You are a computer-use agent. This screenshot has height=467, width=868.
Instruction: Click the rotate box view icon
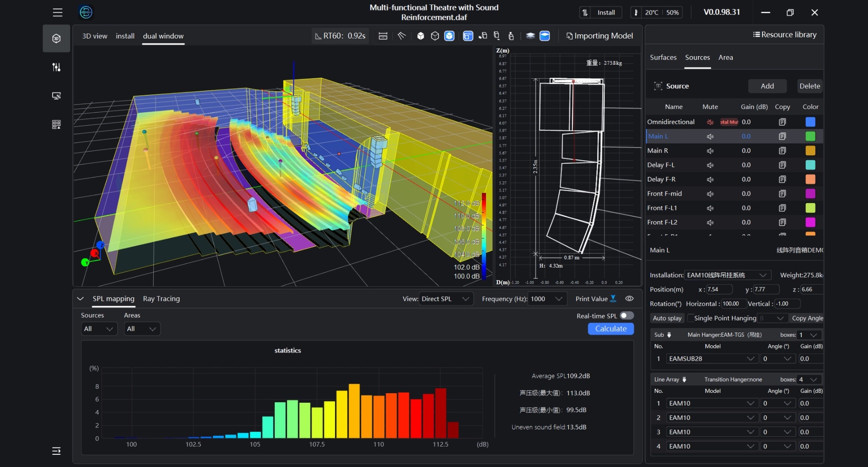point(483,36)
